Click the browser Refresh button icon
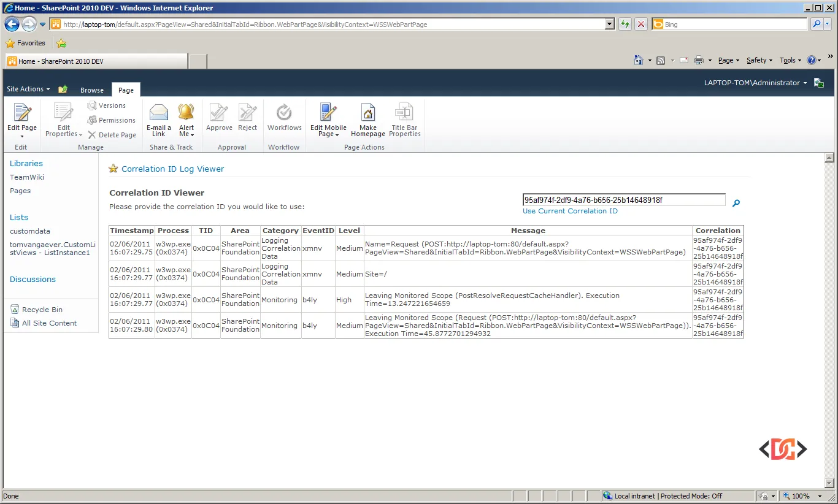Image resolution: width=838 pixels, height=504 pixels. (625, 25)
